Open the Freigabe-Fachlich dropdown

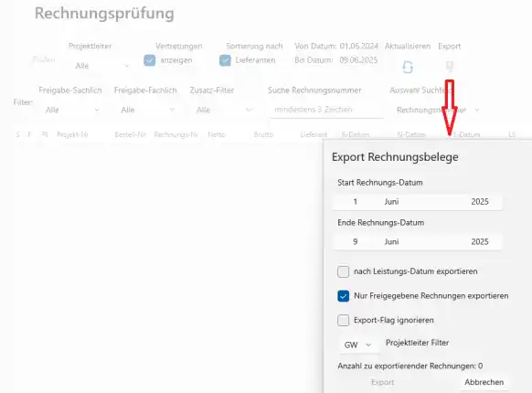(147, 110)
